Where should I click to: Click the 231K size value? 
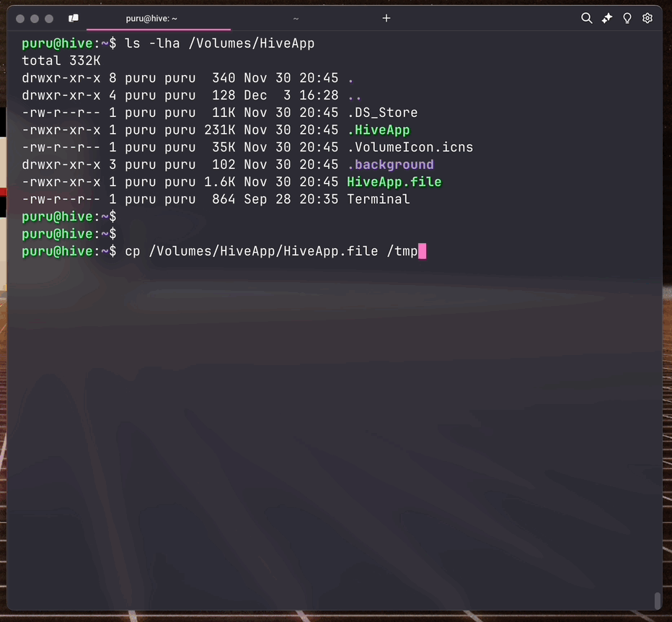tap(219, 130)
